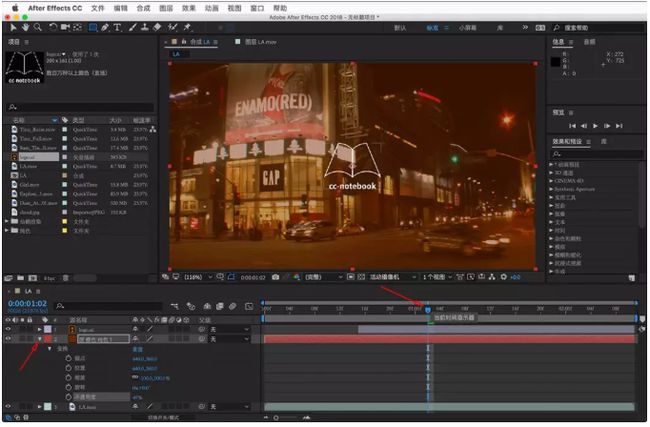Open the Apple menu

click(x=15, y=8)
